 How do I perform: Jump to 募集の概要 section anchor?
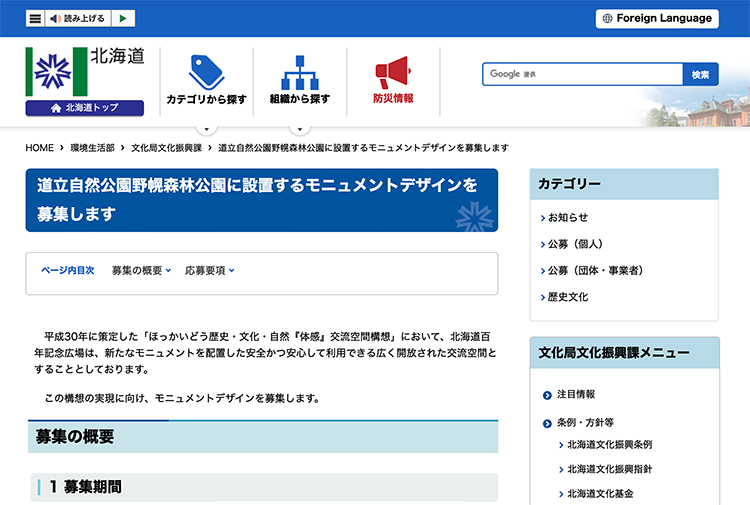pos(141,271)
